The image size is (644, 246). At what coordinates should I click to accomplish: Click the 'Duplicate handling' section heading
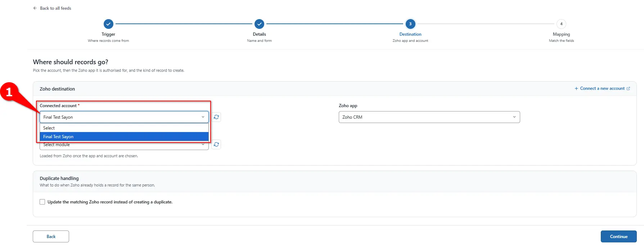click(59, 178)
